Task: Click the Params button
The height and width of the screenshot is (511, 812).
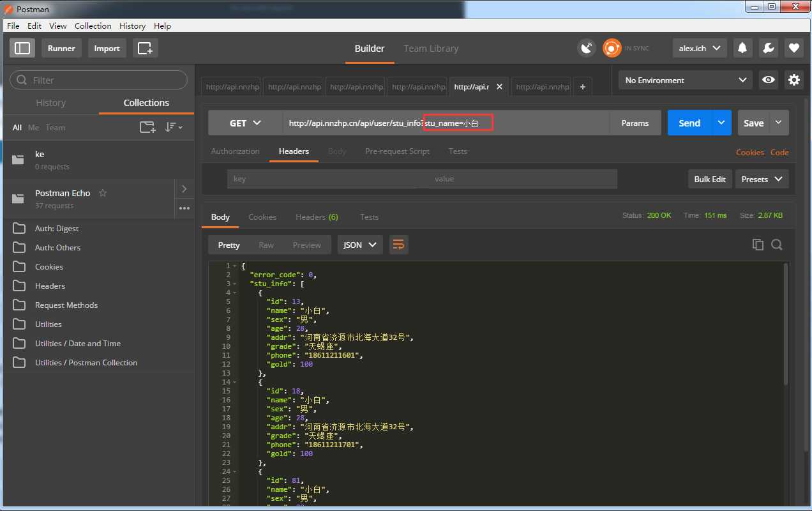Action: (x=635, y=123)
